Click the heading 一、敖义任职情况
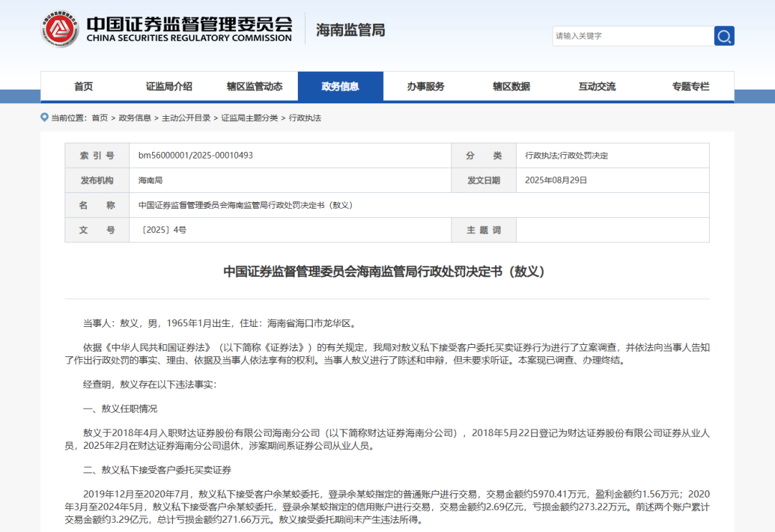The image size is (775, 532). [x=120, y=409]
